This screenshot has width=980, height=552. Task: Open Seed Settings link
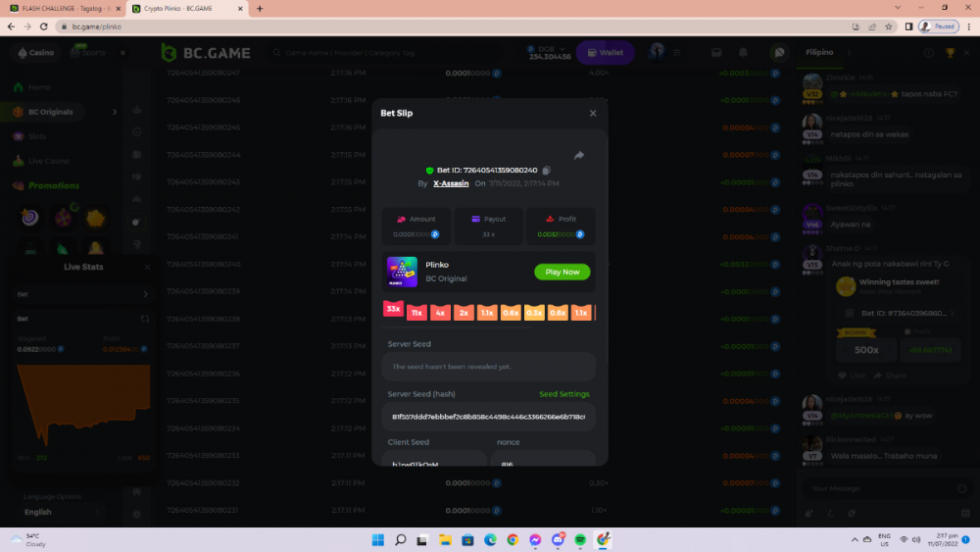pyautogui.click(x=563, y=394)
